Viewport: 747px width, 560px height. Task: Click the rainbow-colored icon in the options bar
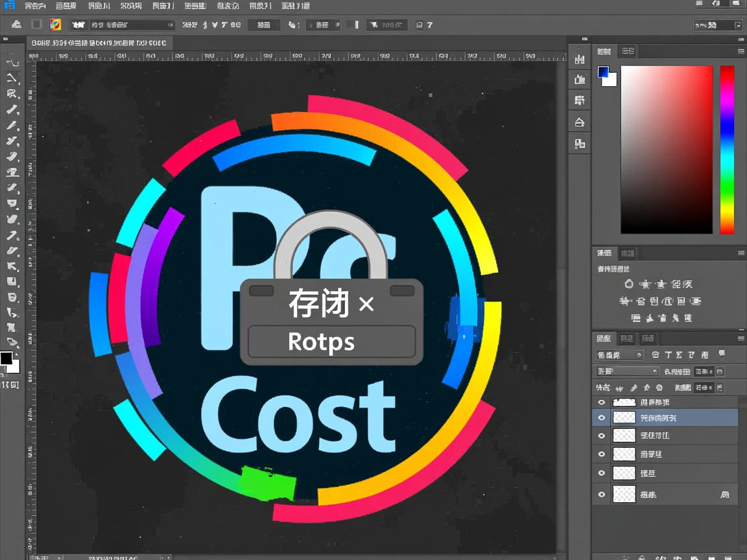coord(56,25)
